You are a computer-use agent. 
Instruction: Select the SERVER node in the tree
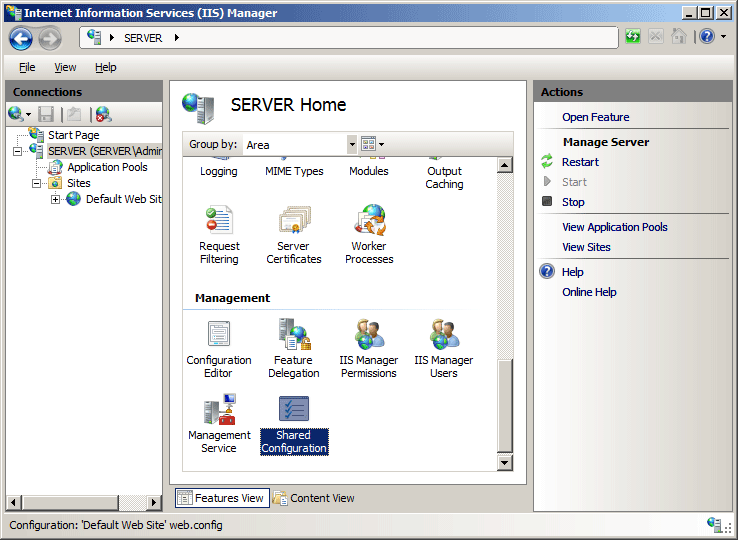coord(104,151)
